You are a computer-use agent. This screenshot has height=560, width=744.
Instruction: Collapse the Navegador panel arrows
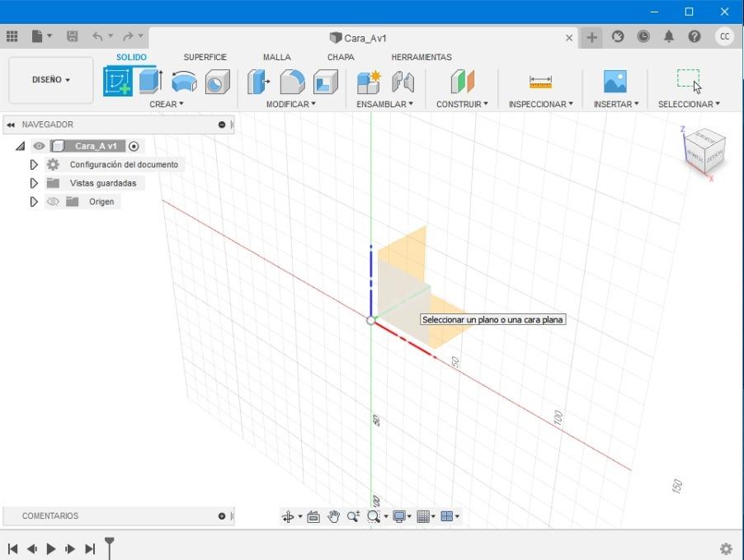[x=11, y=125]
